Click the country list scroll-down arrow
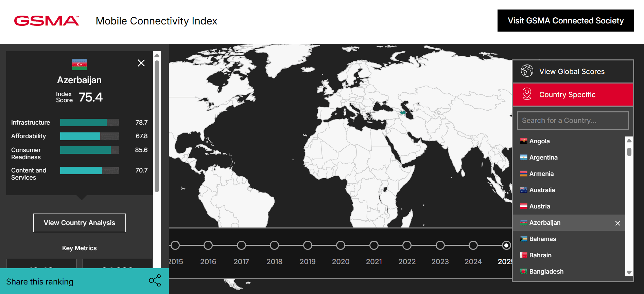 point(629,273)
